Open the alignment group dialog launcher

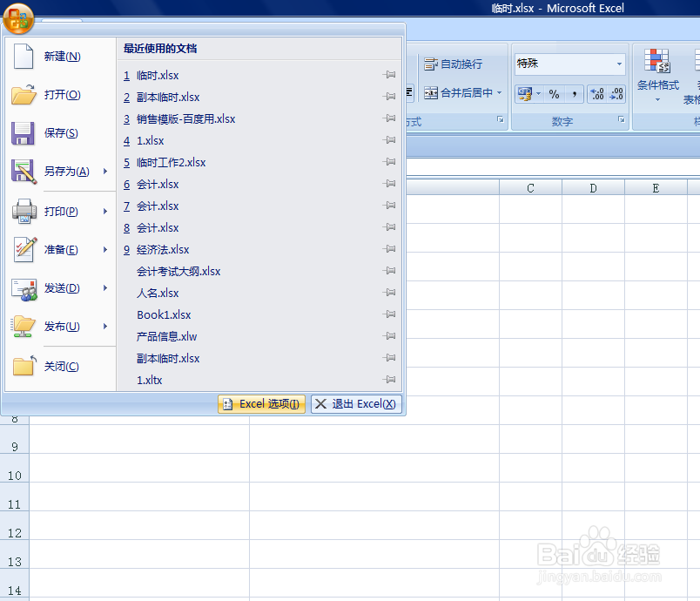click(x=501, y=119)
